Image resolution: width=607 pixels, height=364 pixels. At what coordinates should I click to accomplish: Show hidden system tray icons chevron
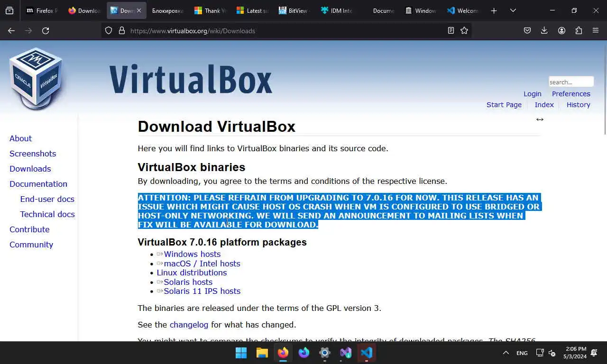[x=506, y=353]
